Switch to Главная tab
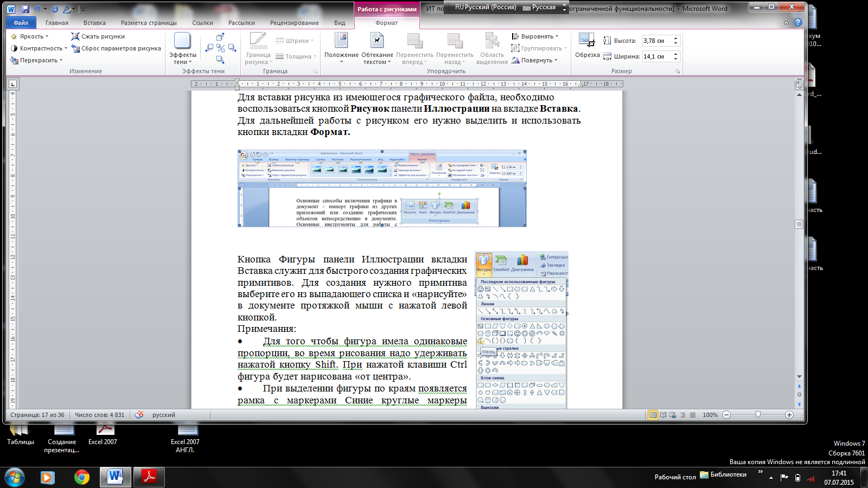The height and width of the screenshot is (488, 868). coord(57,23)
